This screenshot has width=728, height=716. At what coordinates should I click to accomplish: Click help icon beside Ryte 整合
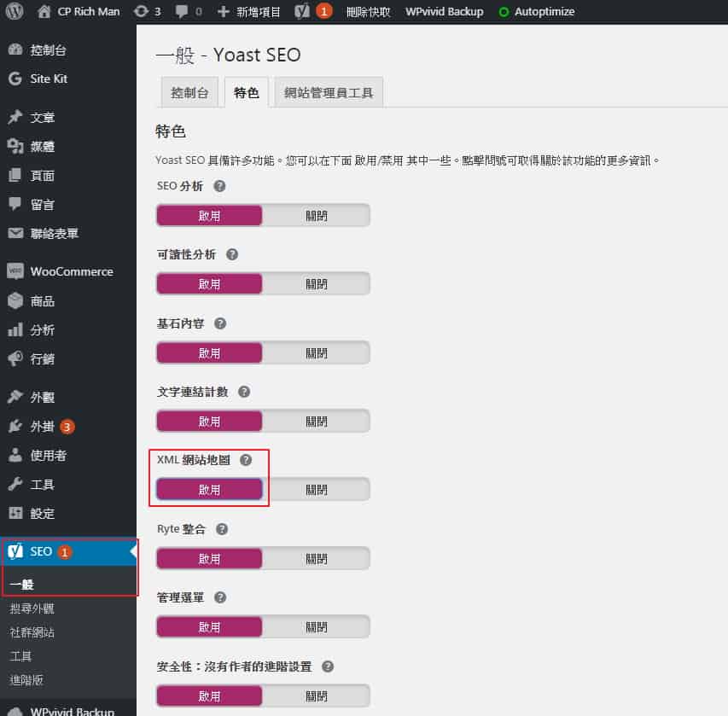coord(222,529)
